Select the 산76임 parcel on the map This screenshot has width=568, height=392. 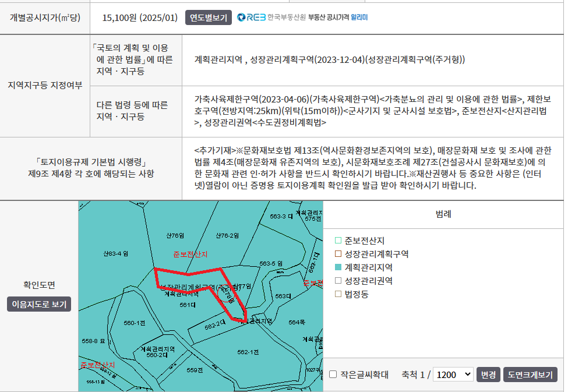point(175,235)
